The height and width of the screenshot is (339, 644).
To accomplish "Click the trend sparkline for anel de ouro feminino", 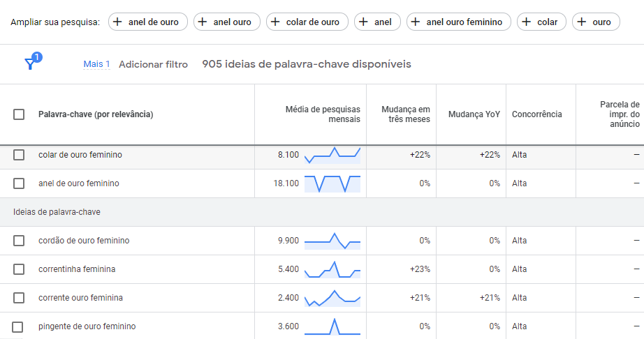I will click(x=332, y=183).
